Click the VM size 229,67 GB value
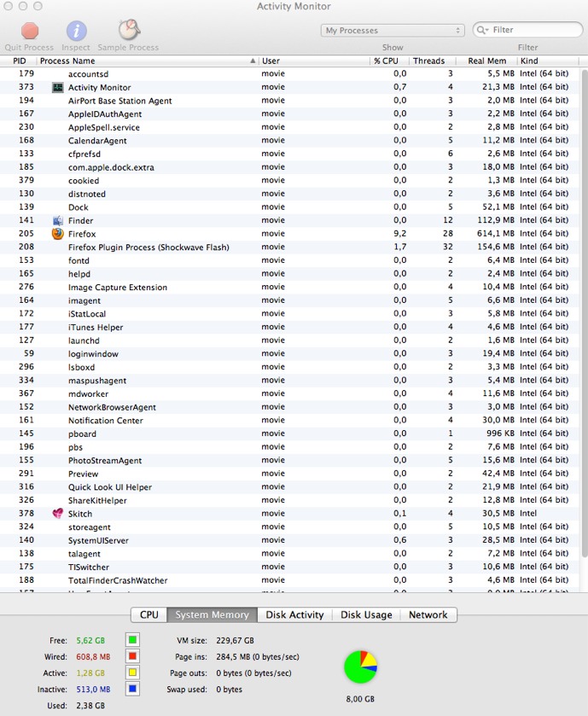The height and width of the screenshot is (716, 588). click(235, 640)
